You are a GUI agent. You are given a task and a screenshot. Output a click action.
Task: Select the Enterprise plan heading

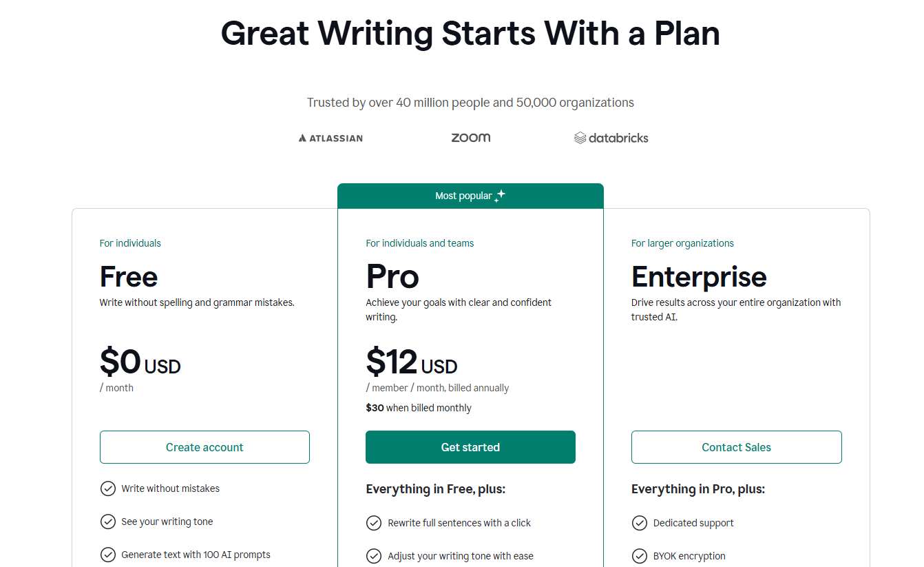[x=699, y=277]
